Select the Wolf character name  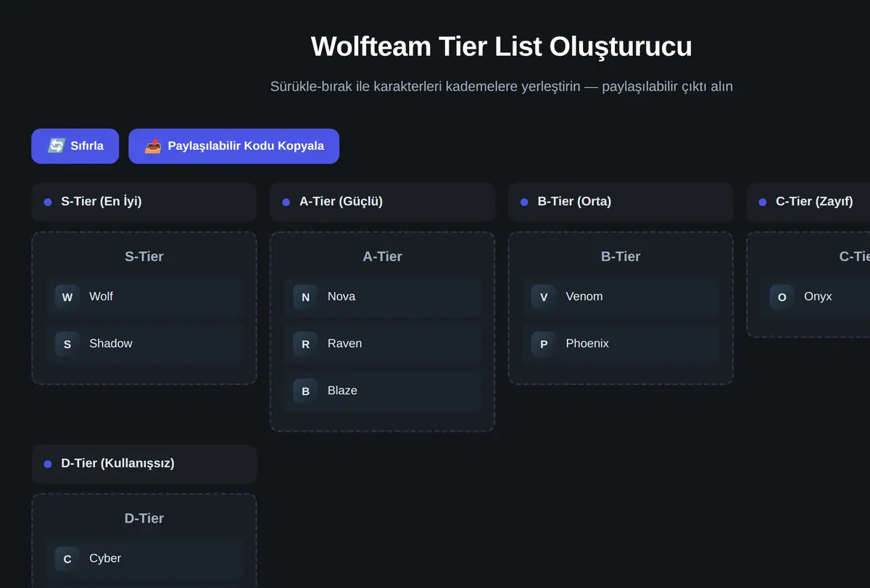pos(101,297)
